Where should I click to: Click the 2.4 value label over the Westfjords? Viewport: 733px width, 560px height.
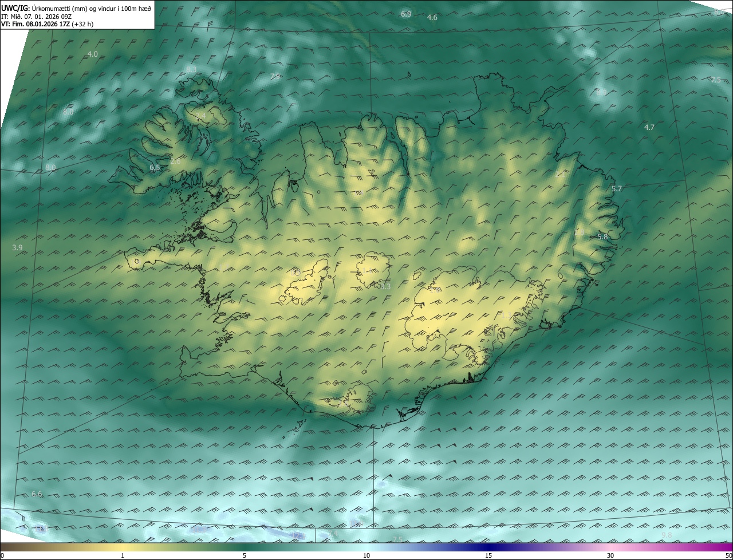[x=201, y=117]
